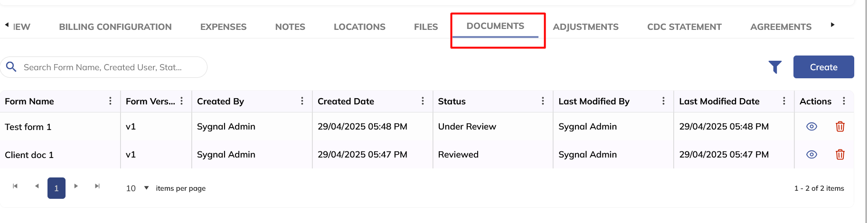Open Status column options menu

(543, 101)
